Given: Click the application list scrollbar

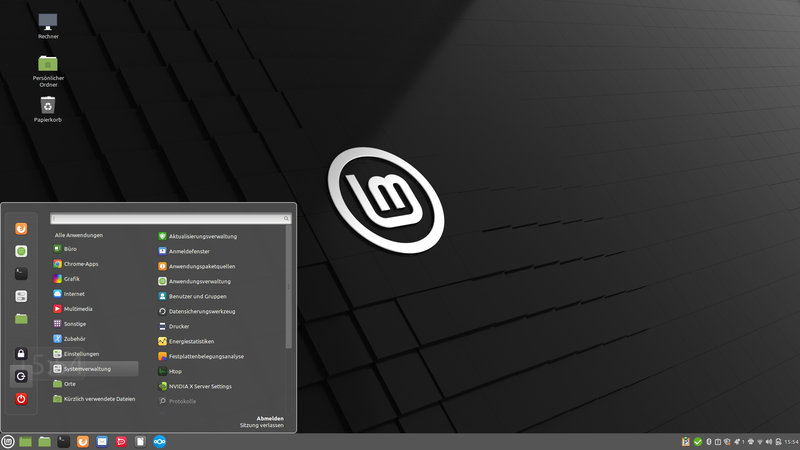Looking at the screenshot, I should (x=289, y=287).
